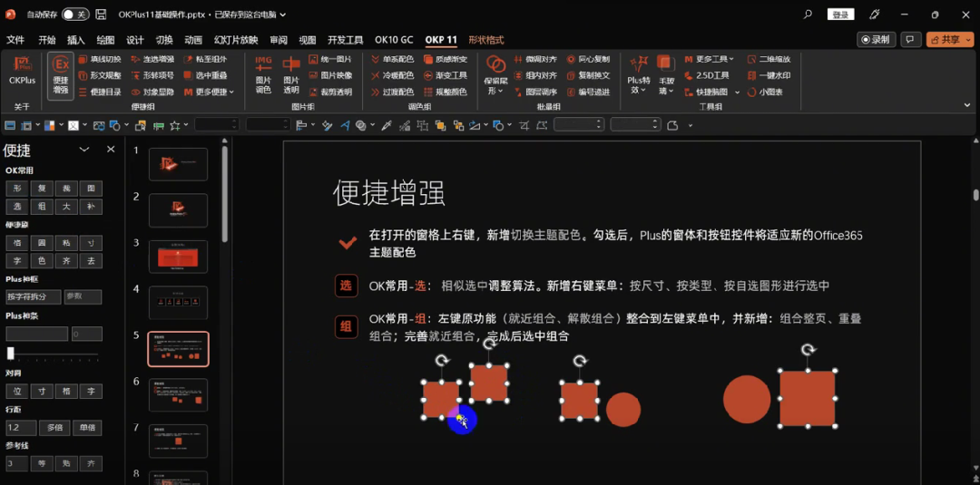Click the 图片映像 tool
The image size is (980, 485).
tap(330, 75)
